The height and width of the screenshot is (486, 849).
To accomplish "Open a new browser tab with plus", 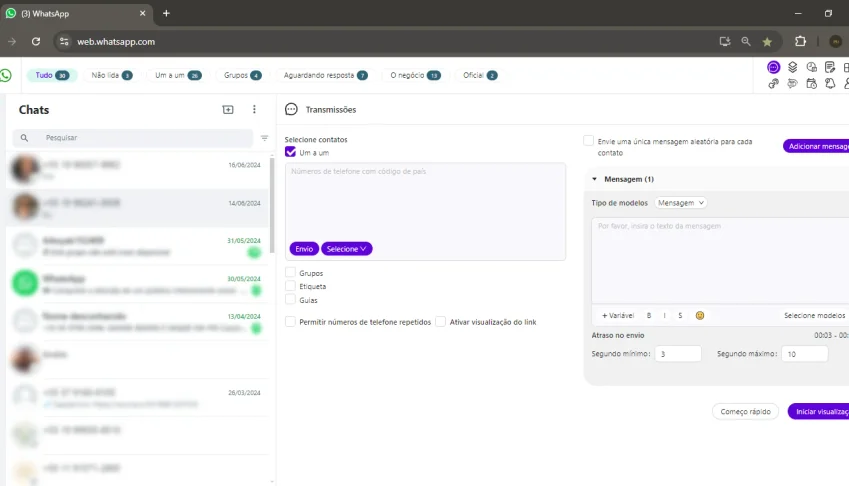I will (x=166, y=14).
